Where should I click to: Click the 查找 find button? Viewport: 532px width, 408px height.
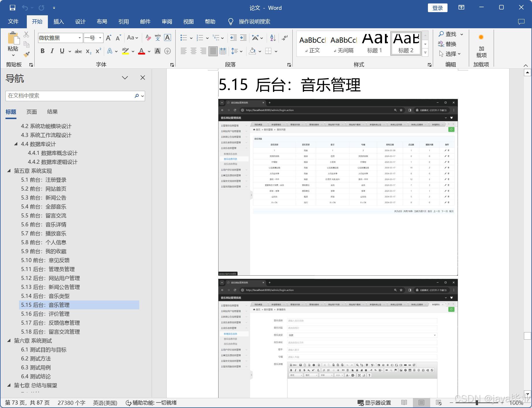[448, 34]
